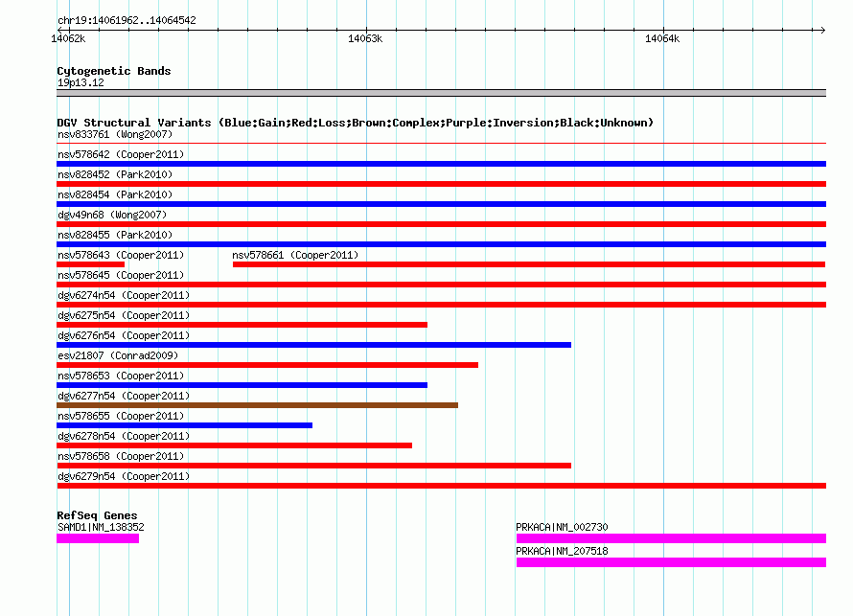Select the nsv578642 (Cooper2011) blue gain bar
853x616 pixels.
pyautogui.click(x=441, y=164)
